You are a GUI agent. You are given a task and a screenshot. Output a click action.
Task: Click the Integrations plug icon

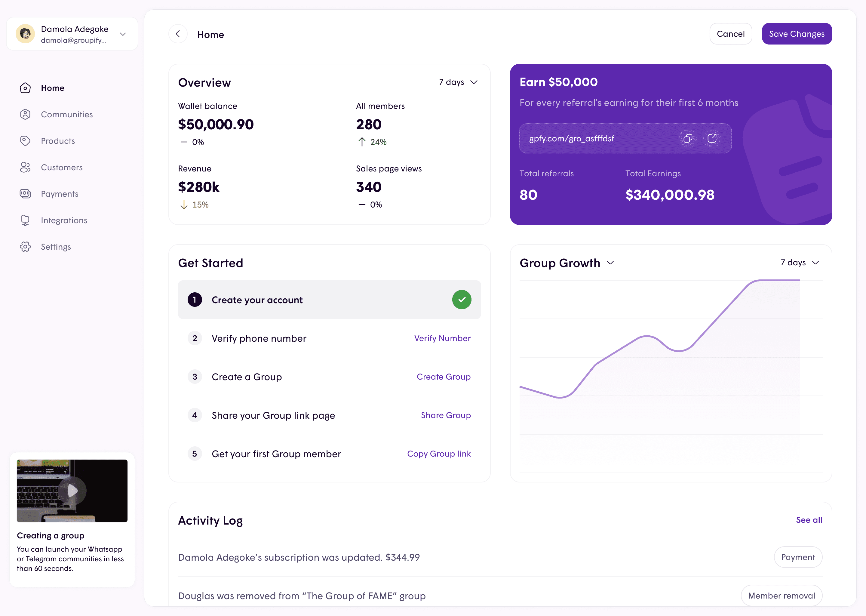[25, 220]
